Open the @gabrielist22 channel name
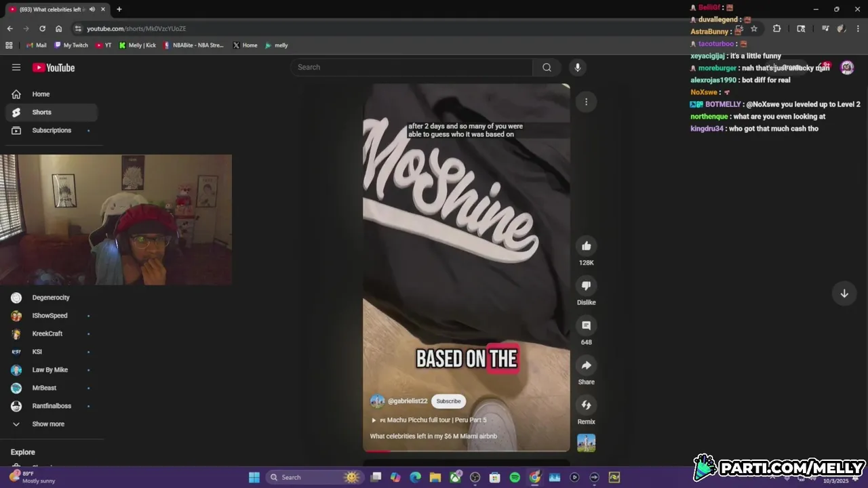868x488 pixels. (x=408, y=401)
